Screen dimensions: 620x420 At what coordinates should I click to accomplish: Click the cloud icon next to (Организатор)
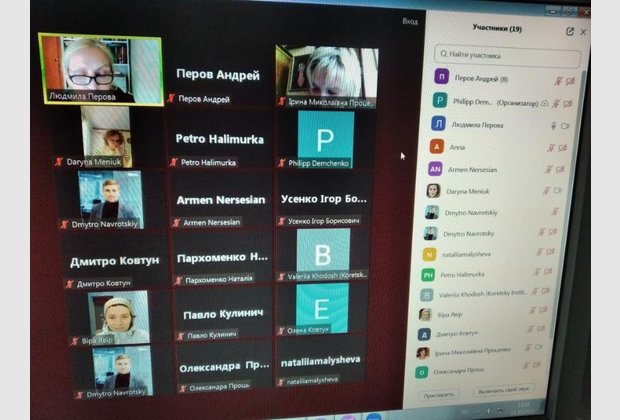(544, 104)
